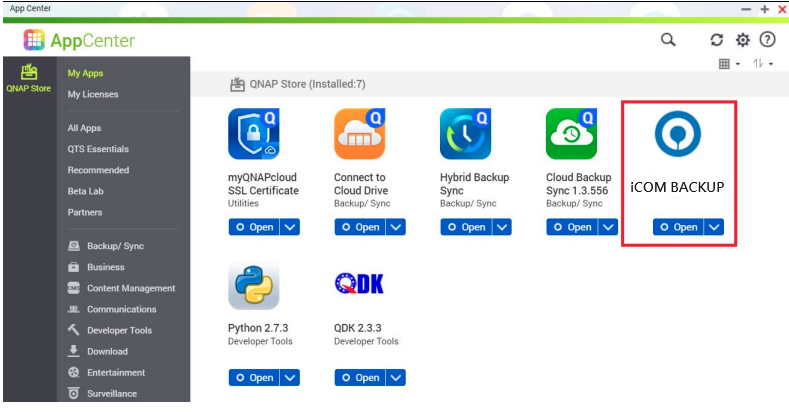Image resolution: width=789 pixels, height=412 pixels.
Task: Click myQNAPcloud SSL Certificate app icon
Action: coord(254,134)
